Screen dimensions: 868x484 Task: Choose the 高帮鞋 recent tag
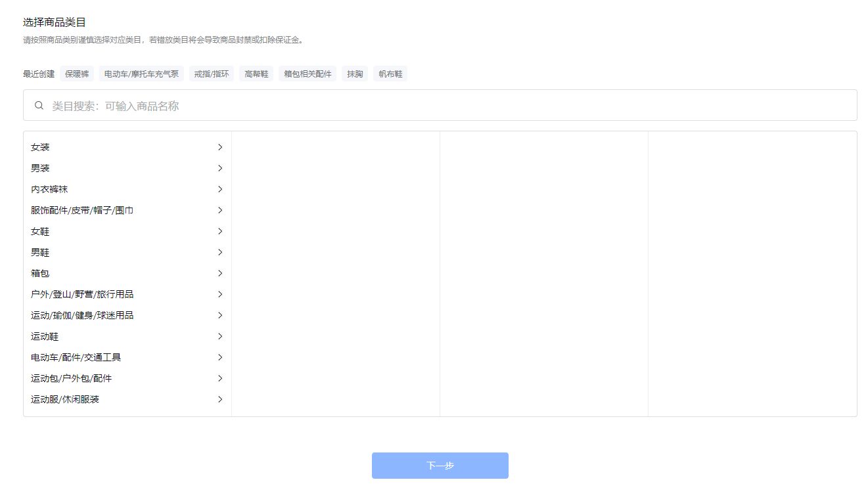click(x=256, y=74)
